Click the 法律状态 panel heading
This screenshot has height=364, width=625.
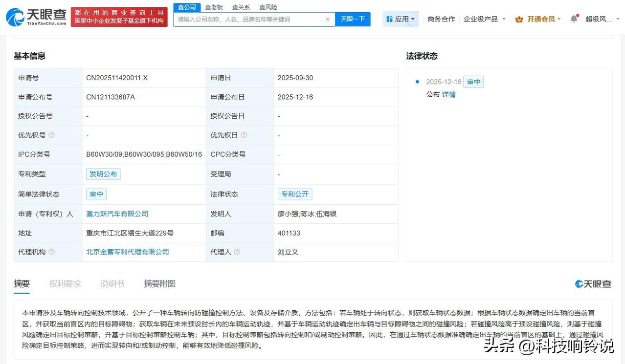[x=422, y=56]
